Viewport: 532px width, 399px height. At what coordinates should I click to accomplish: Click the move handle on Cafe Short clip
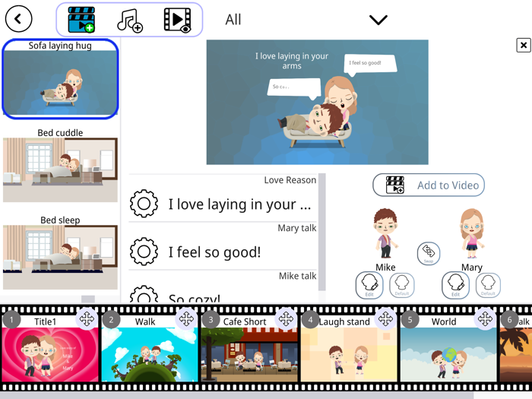(x=286, y=319)
